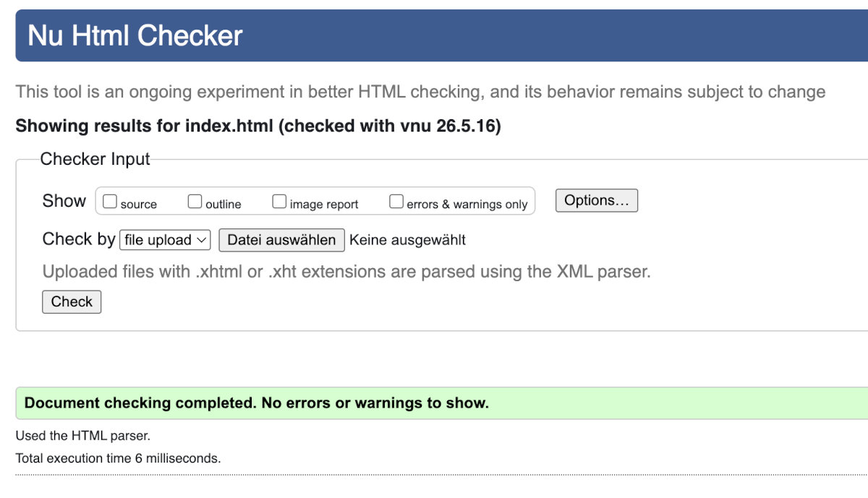868x498 pixels.
Task: Tick the outline checkbox
Action: point(195,202)
